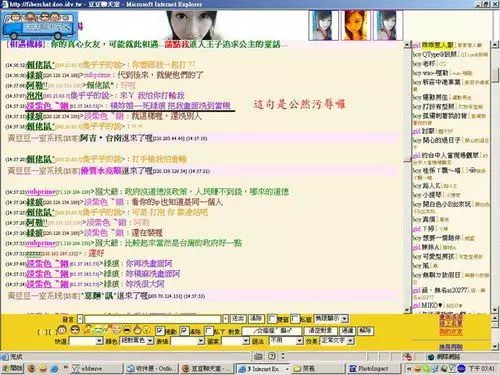Toggle the 私密 private checkbox
Viewport: 500px width, 375px height.
coord(295,319)
